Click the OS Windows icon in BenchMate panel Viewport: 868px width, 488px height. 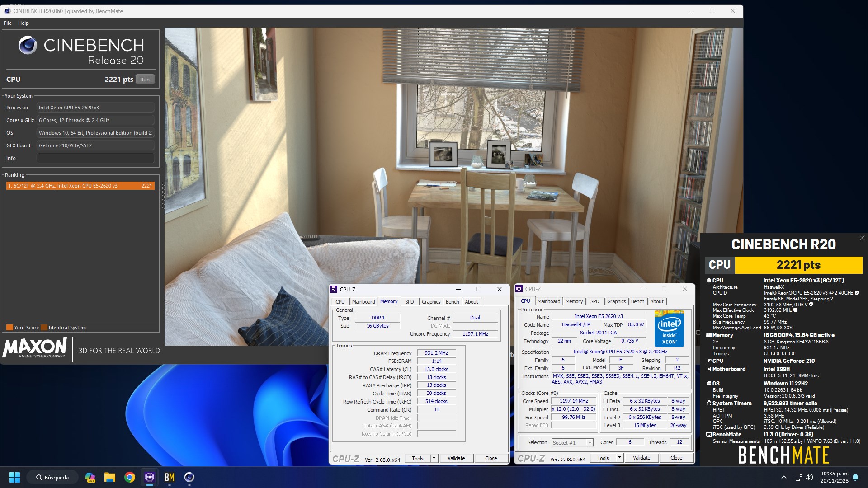(x=709, y=384)
